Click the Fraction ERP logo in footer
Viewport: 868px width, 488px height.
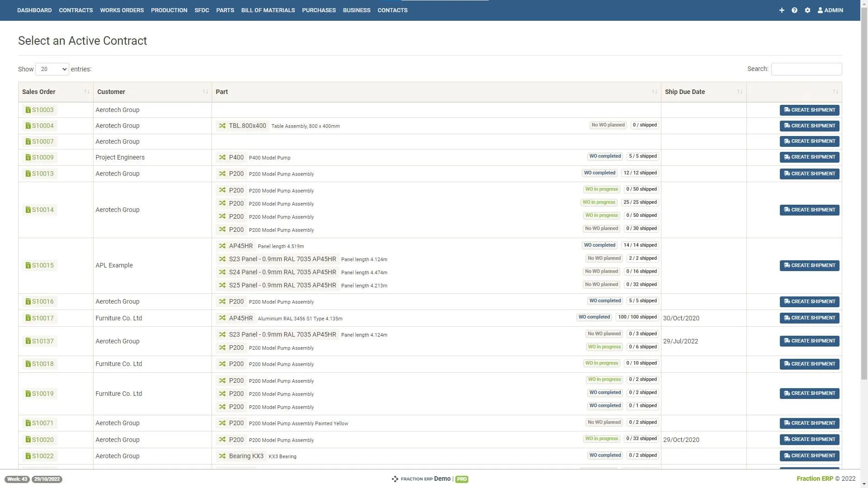point(395,479)
